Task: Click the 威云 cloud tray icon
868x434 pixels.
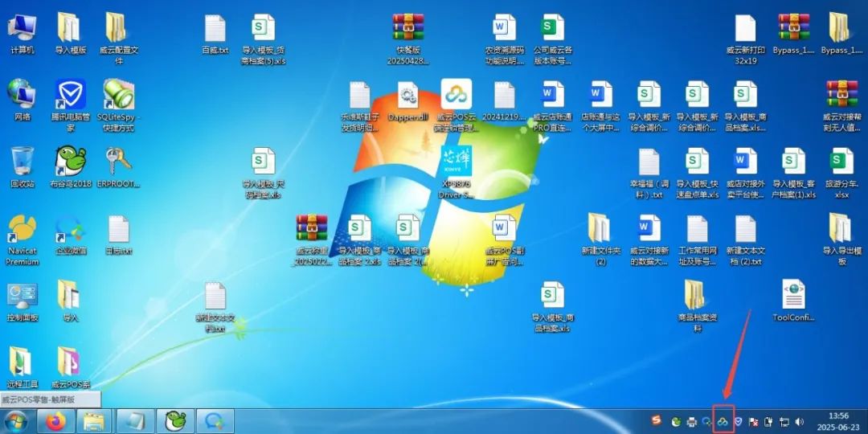Action: click(x=723, y=422)
